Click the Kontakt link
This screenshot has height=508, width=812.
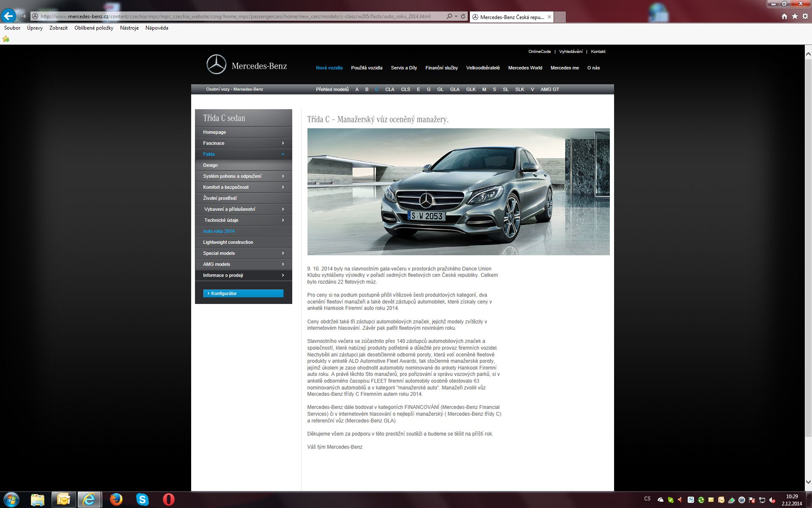[598, 52]
